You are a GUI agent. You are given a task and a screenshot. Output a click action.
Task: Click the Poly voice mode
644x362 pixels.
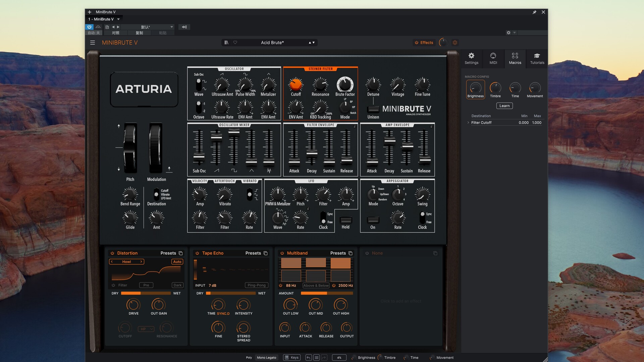pos(249,358)
